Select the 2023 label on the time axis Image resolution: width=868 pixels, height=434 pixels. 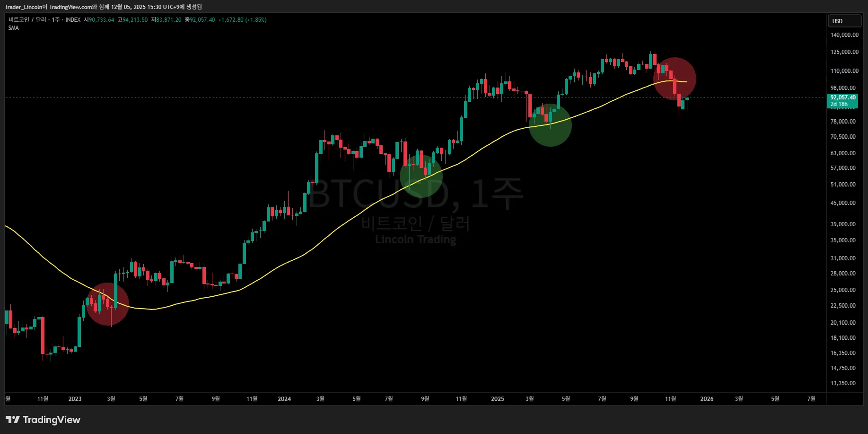75,399
